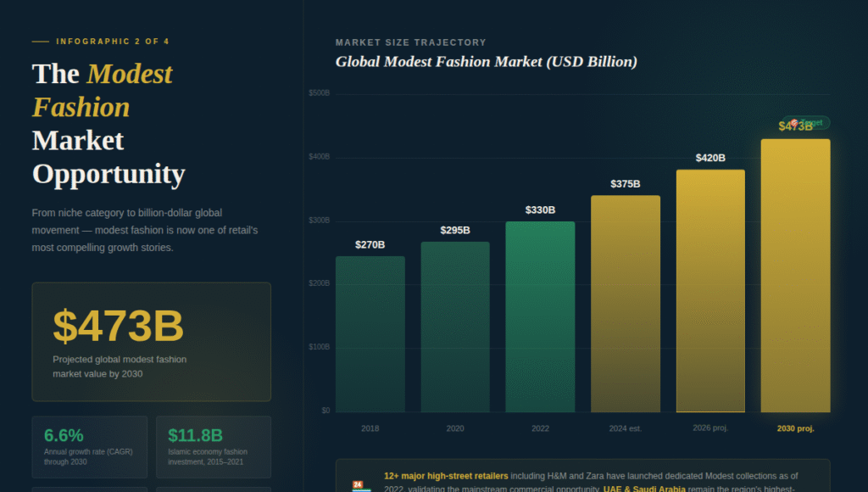Click the chart title 'Global Modest Fashion Market'
This screenshot has width=868, height=492.
486,62
